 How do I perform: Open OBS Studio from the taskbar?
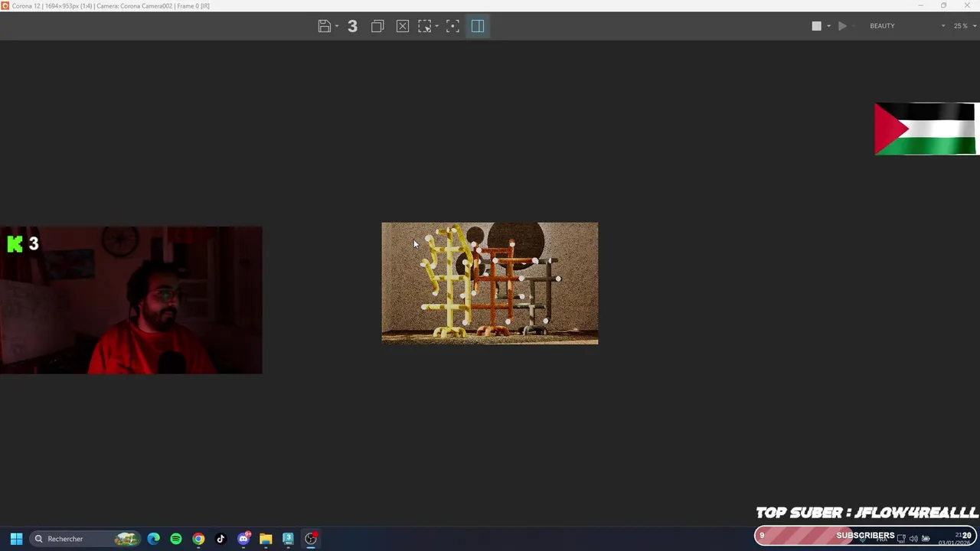click(311, 539)
